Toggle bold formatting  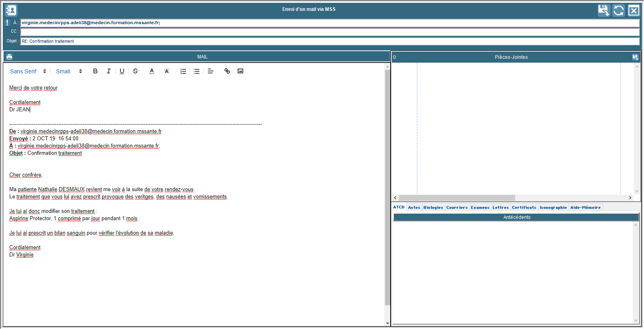[95, 71]
